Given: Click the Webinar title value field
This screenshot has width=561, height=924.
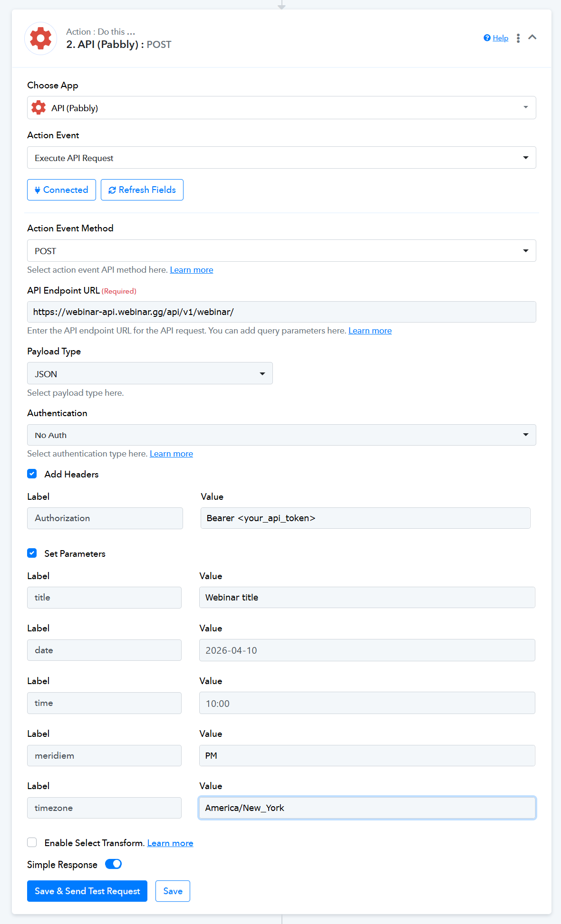Looking at the screenshot, I should click(x=367, y=598).
